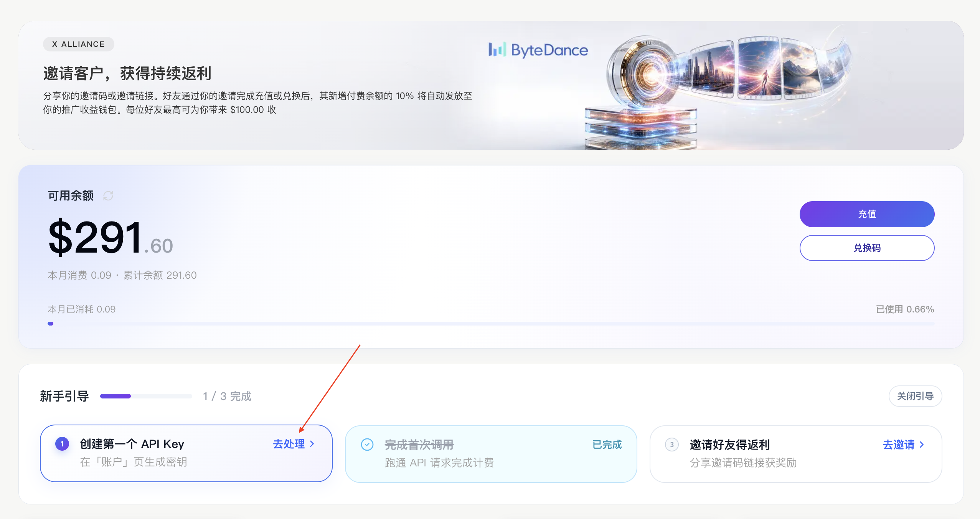980x519 pixels.
Task: Click the 本月已消耗 0.09 label
Action: (x=81, y=309)
